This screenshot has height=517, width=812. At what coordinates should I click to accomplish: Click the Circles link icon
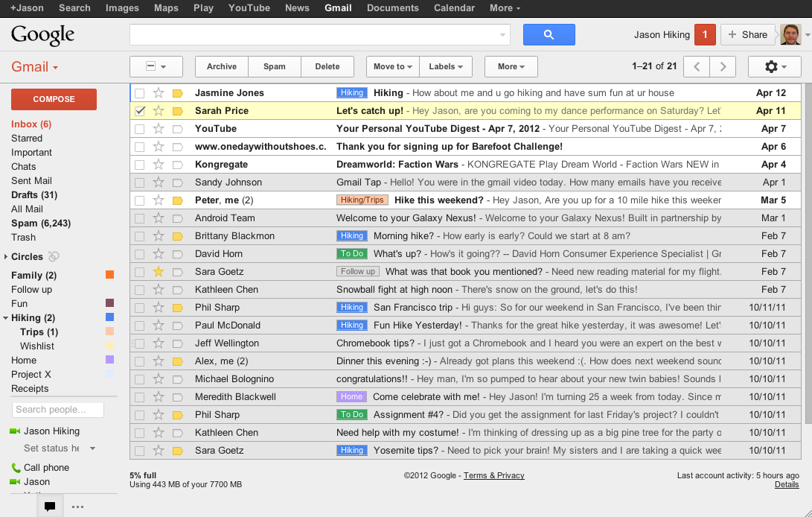click(54, 257)
